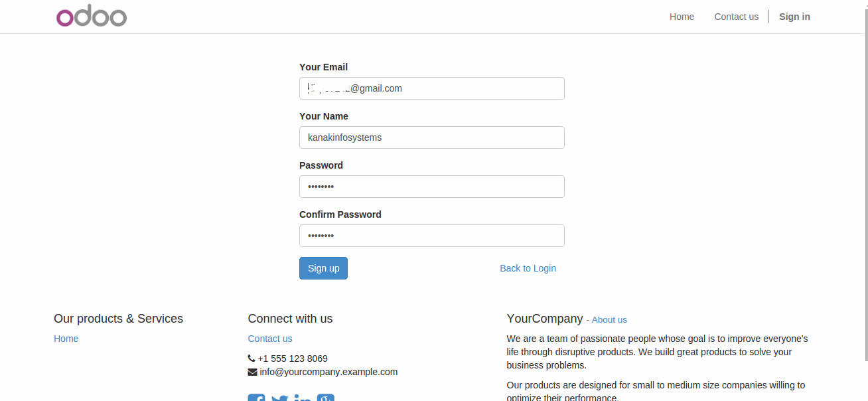This screenshot has width=868, height=401.
Task: Open the Facebook social icon
Action: (x=257, y=398)
